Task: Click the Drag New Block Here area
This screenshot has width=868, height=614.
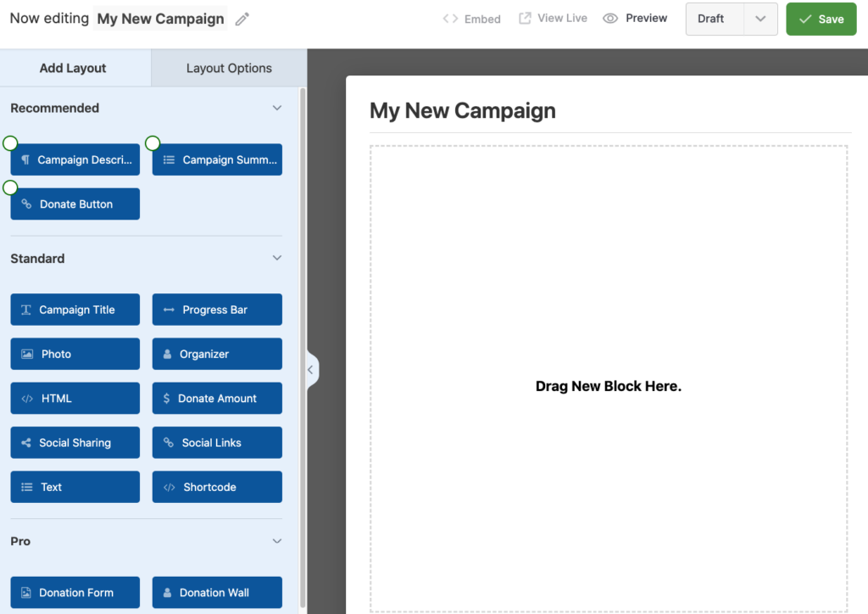Action: (x=608, y=386)
